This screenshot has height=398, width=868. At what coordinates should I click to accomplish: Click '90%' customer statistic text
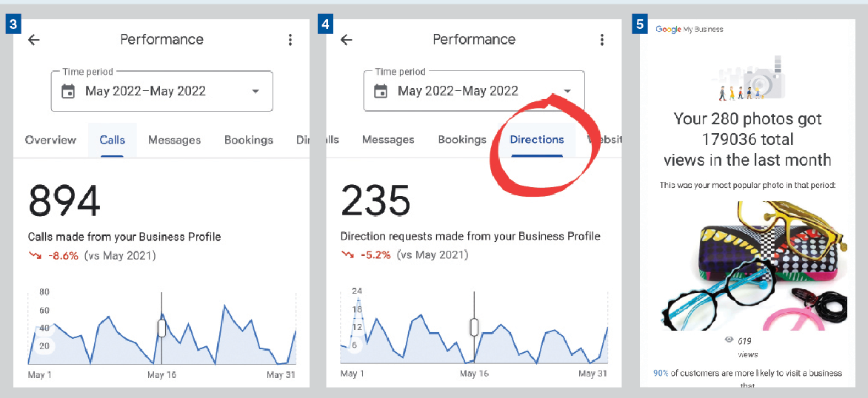point(661,373)
